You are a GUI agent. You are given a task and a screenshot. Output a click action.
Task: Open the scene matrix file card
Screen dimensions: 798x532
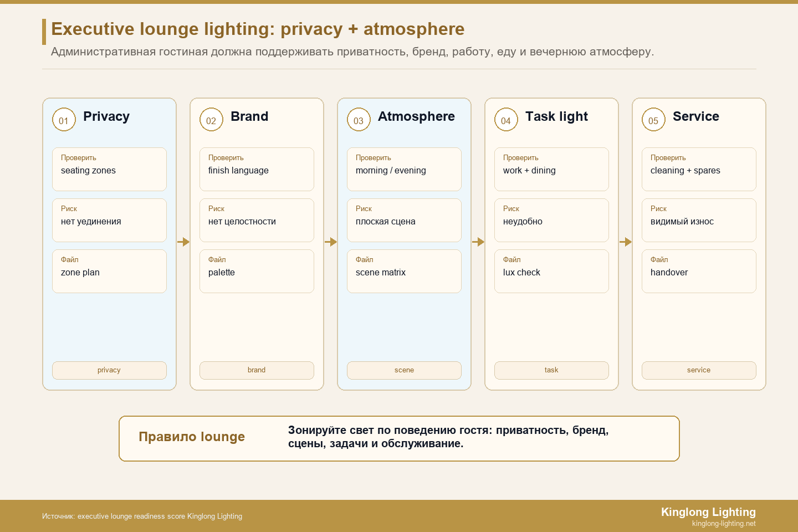click(404, 271)
